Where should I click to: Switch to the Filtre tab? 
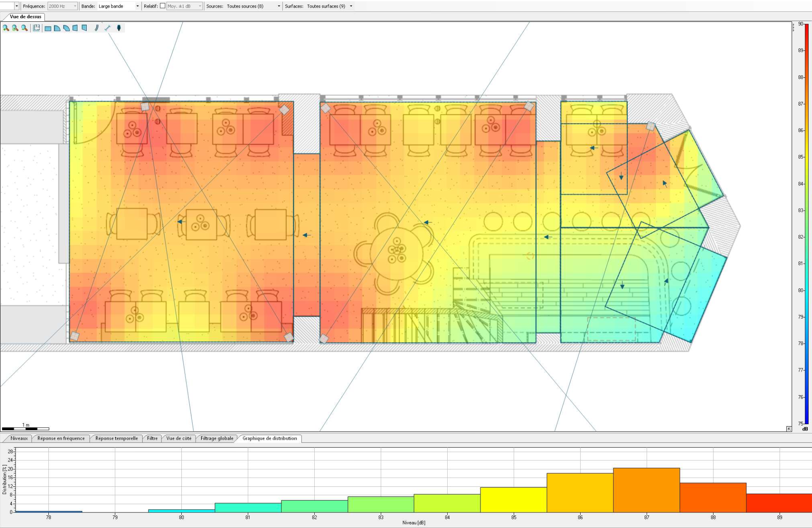tap(152, 438)
